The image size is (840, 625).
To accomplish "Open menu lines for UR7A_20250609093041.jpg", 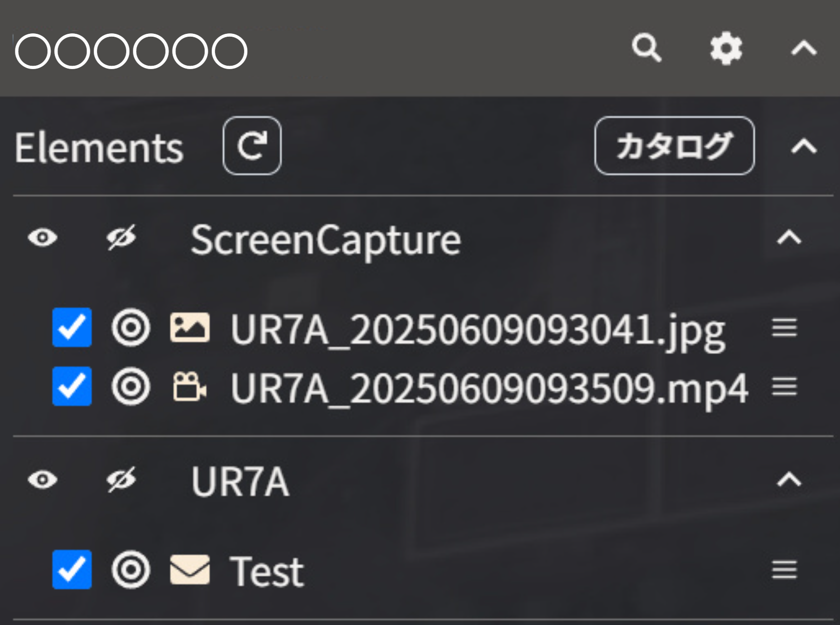I will point(784,328).
